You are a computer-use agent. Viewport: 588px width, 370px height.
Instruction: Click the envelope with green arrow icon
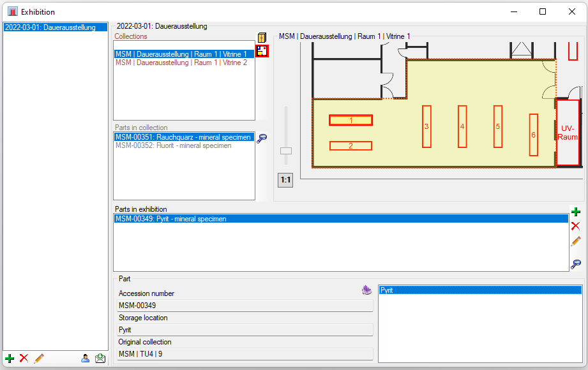100,359
